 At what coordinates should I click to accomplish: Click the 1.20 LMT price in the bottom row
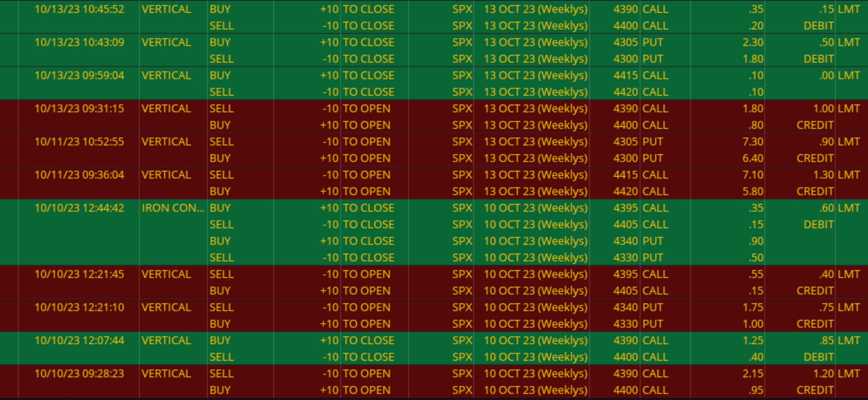[x=823, y=373]
